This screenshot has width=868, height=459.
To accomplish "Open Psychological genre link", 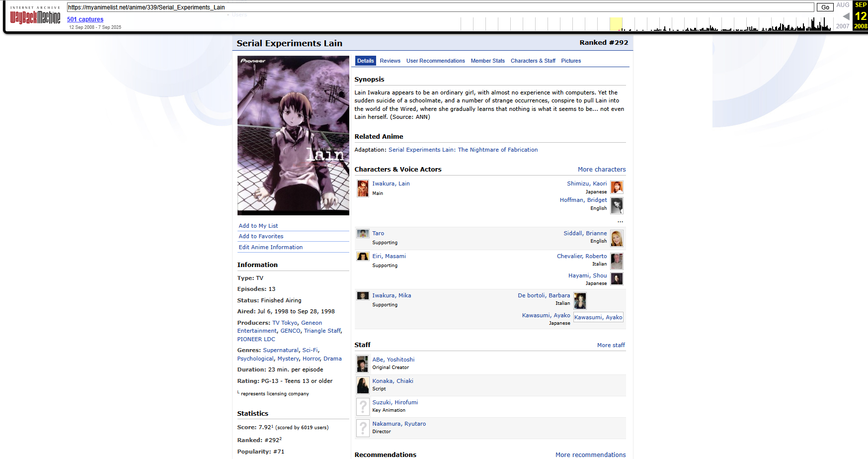I will [x=255, y=359].
